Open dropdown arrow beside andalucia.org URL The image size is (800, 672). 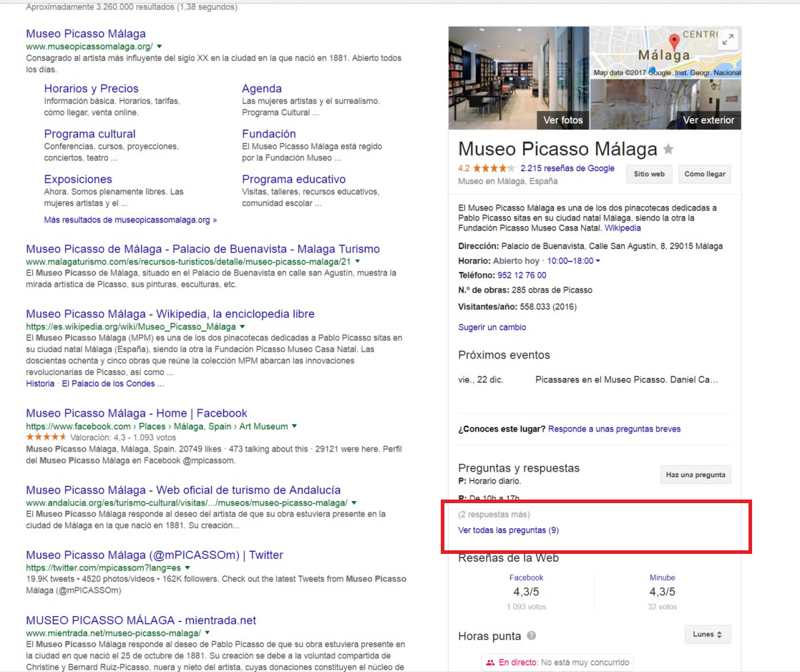354,502
